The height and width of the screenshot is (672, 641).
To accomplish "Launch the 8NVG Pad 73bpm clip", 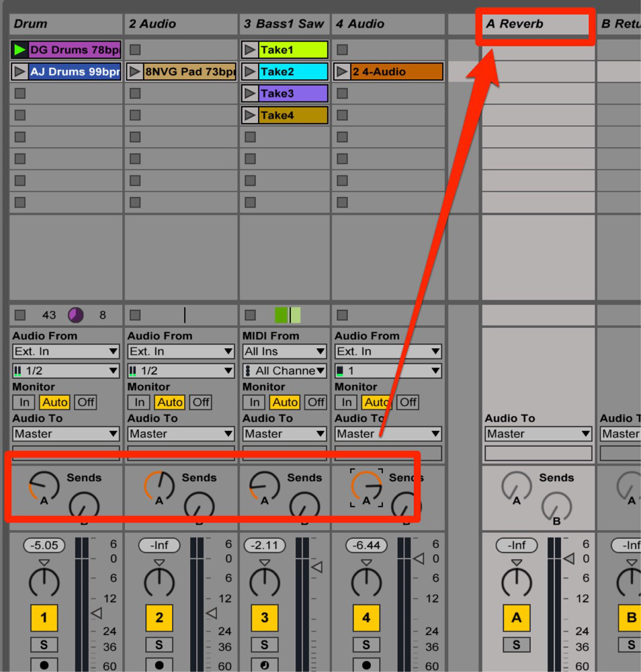I will click(x=133, y=71).
